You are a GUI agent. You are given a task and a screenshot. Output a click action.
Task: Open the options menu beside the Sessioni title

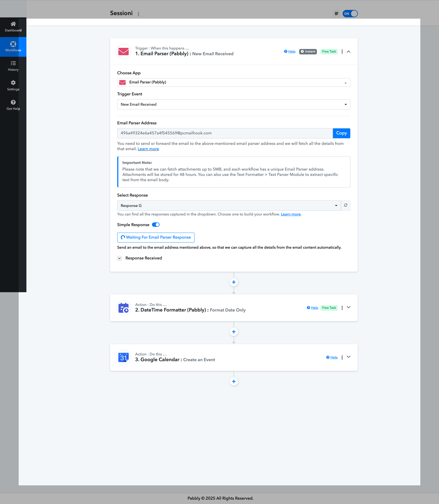(138, 14)
